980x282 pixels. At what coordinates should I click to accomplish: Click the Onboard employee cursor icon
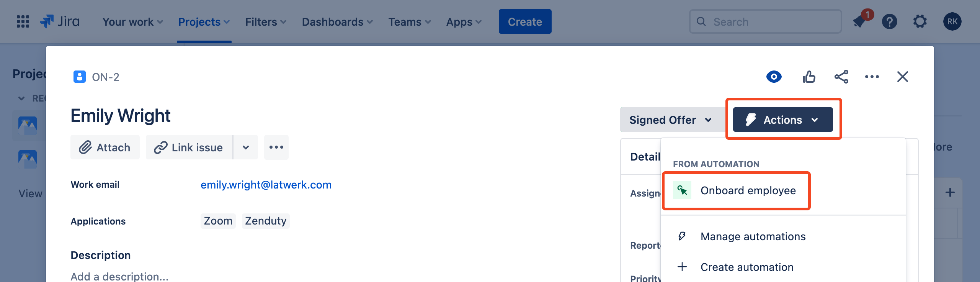(682, 190)
